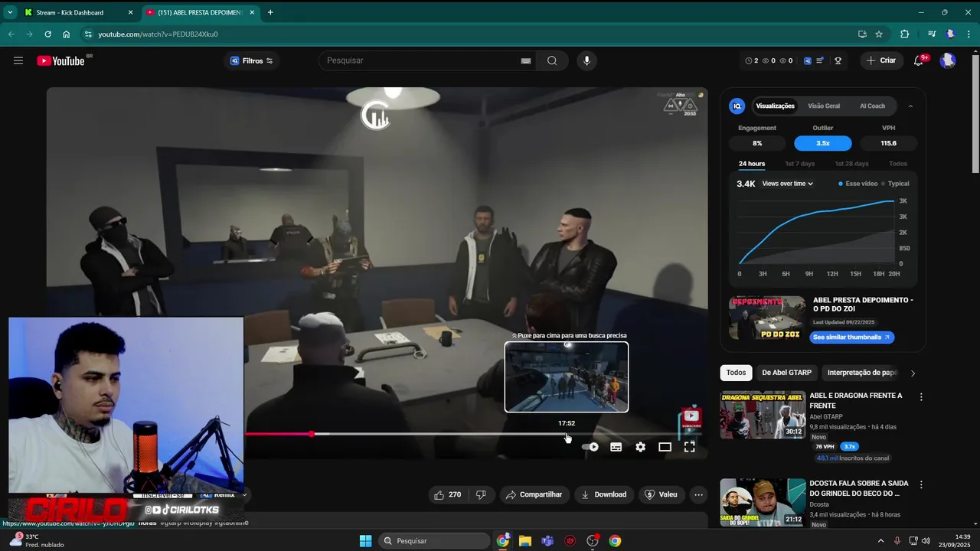Viewport: 980px width, 551px height.
Task: Open ABEL E DRAGONA FRENTE A FRENTE video
Action: pyautogui.click(x=856, y=400)
